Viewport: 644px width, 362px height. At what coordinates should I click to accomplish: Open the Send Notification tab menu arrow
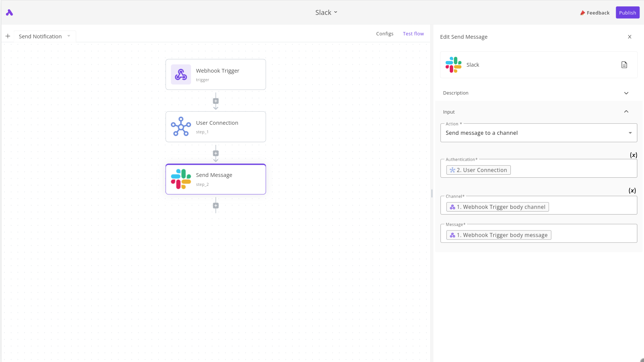[69, 36]
